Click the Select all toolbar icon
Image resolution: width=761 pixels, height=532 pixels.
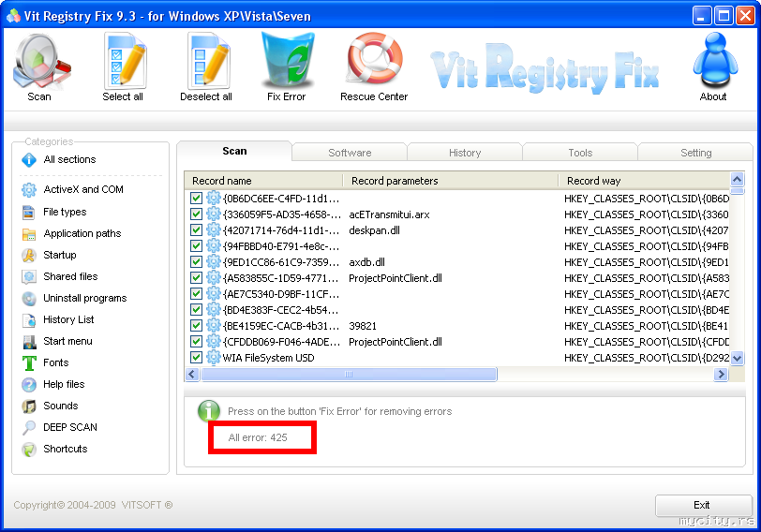tap(124, 59)
